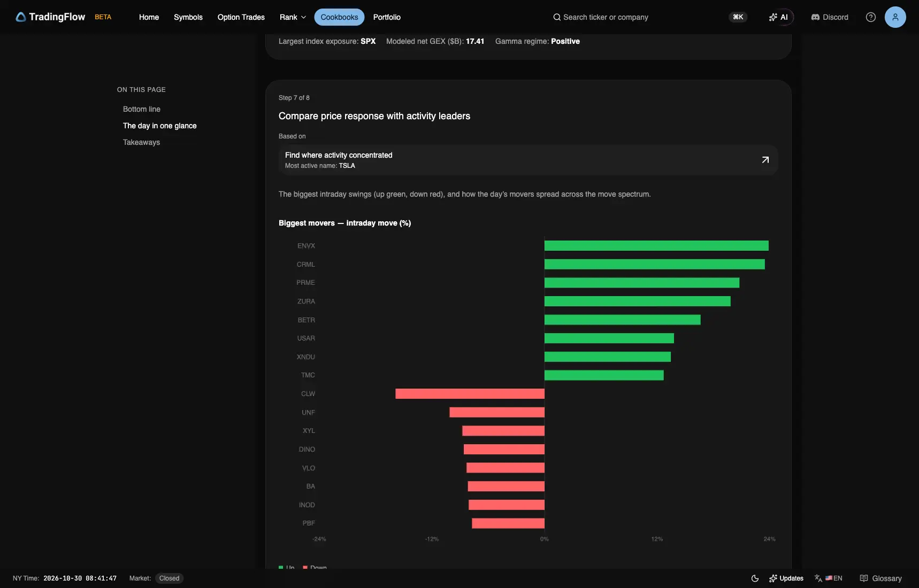Open the Portfolio tab
This screenshot has height=588, width=919.
coord(387,17)
